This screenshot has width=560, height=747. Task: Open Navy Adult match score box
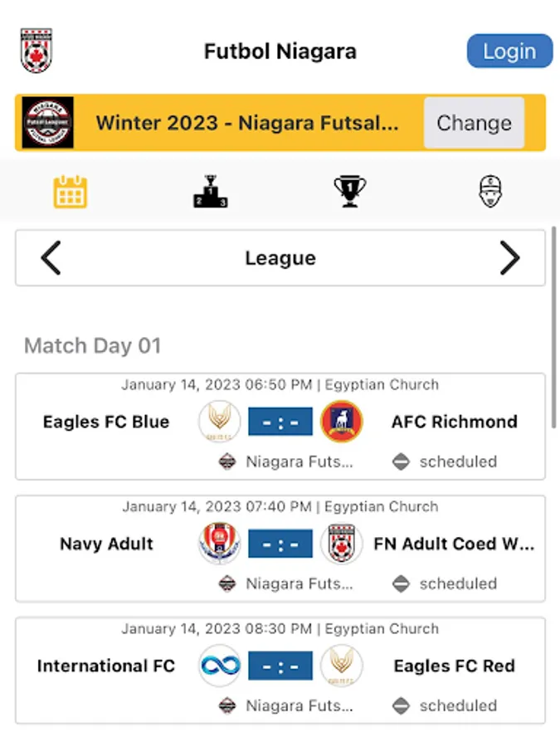(280, 544)
